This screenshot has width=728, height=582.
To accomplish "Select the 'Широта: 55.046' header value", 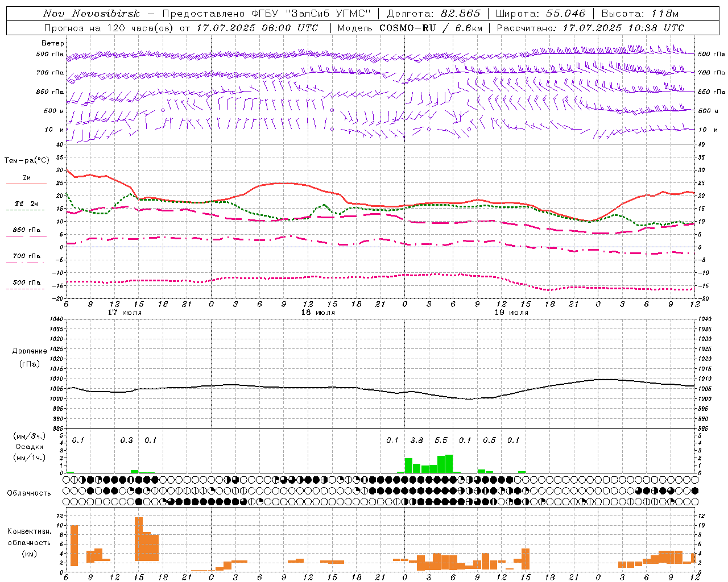I will [x=541, y=14].
